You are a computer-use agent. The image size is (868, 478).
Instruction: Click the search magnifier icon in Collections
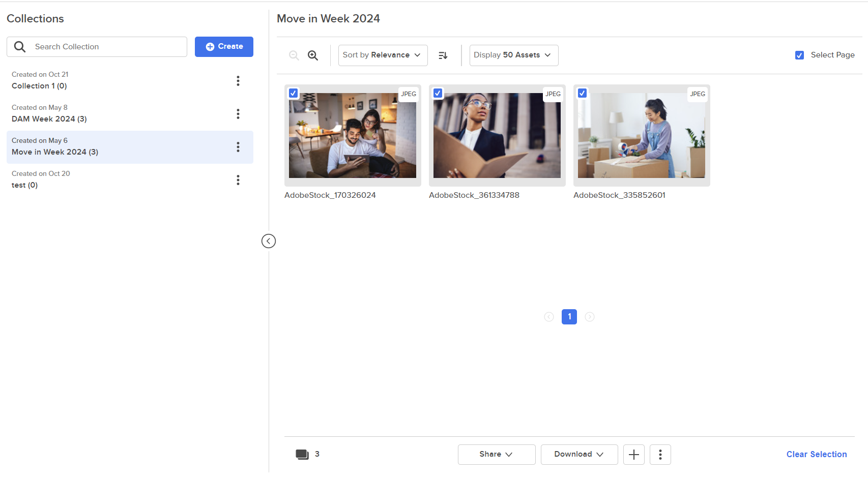(20, 47)
